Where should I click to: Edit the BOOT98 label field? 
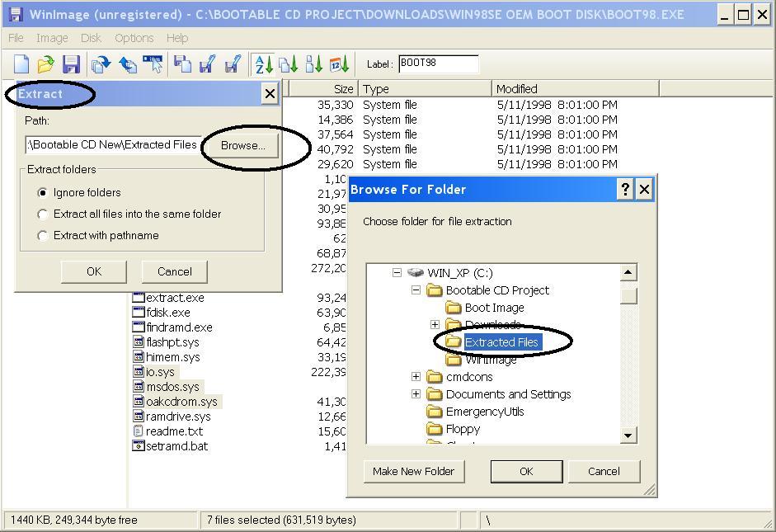coord(437,62)
